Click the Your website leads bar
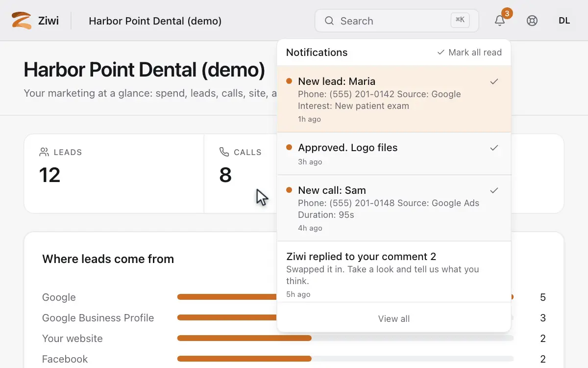This screenshot has width=588, height=368. (345, 338)
